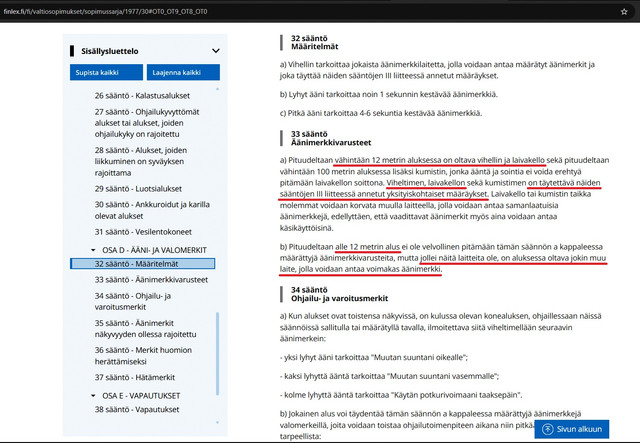Image resolution: width=640 pixels, height=443 pixels.
Task: Open 34 sääntö - Ohjailu- ja varoitusmerkit link
Action: (133, 301)
